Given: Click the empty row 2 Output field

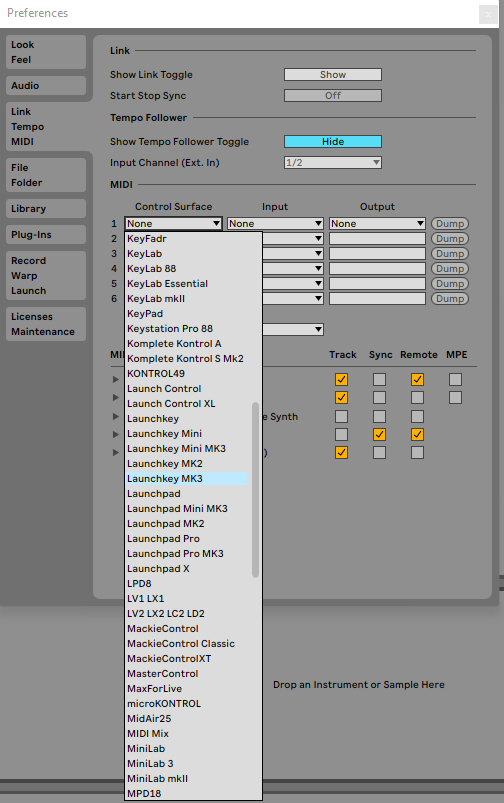Looking at the screenshot, I should tap(377, 239).
